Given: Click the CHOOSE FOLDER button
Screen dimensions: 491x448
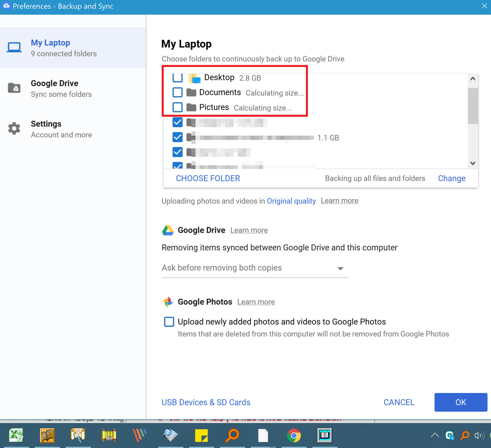Looking at the screenshot, I should (208, 178).
